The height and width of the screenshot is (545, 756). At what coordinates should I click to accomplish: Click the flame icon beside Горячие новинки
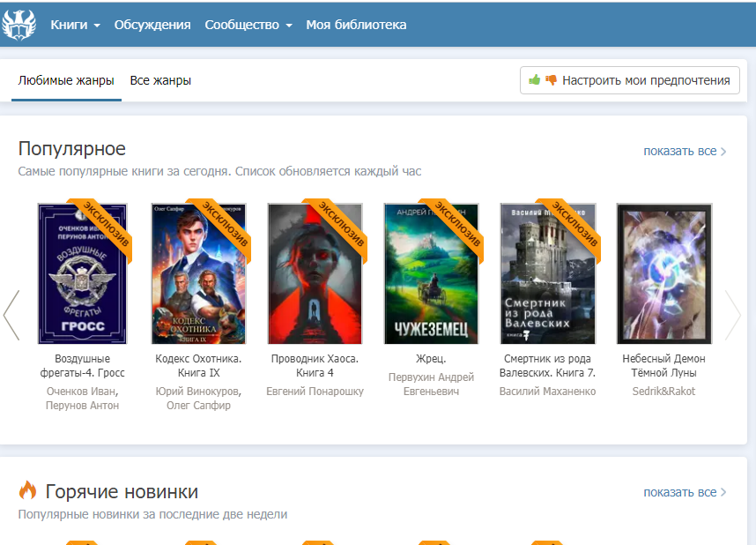point(28,491)
